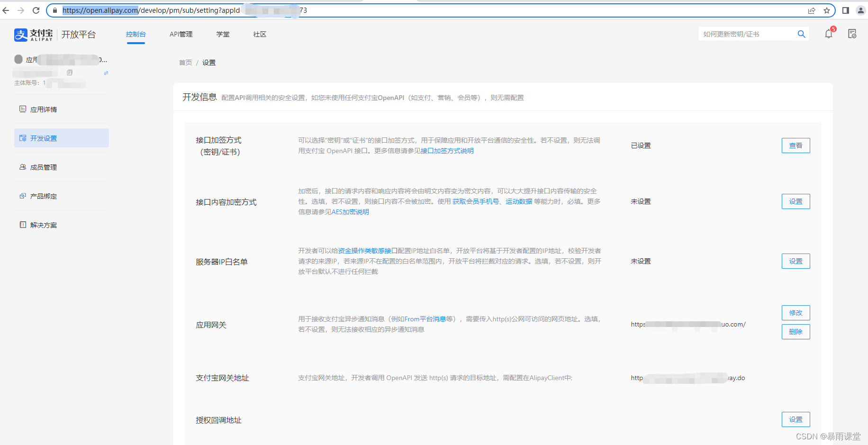Click the 开发信息 section heading
Image resolution: width=868 pixels, height=445 pixels.
199,97
